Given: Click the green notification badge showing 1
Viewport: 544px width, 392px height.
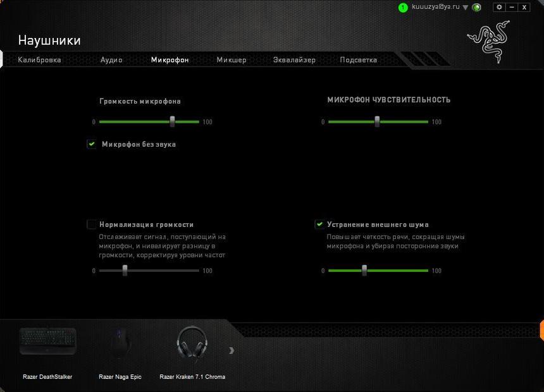Looking at the screenshot, I should 403,7.
